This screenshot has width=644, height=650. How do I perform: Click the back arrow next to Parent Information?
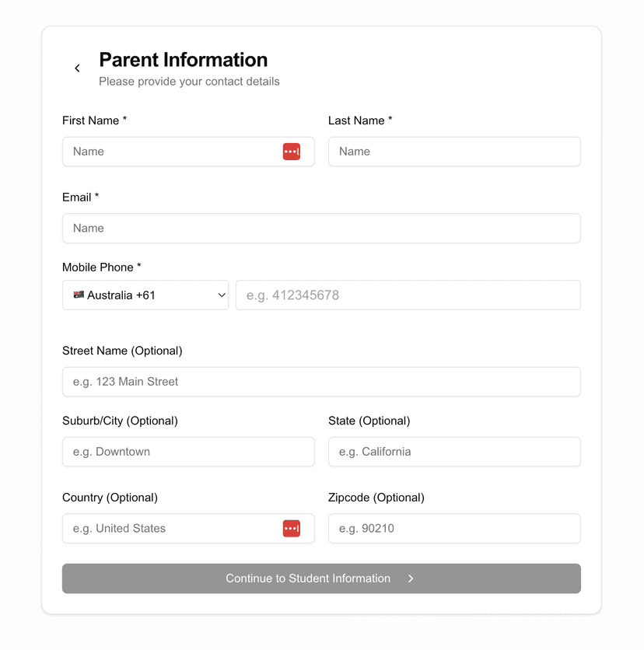tap(77, 68)
